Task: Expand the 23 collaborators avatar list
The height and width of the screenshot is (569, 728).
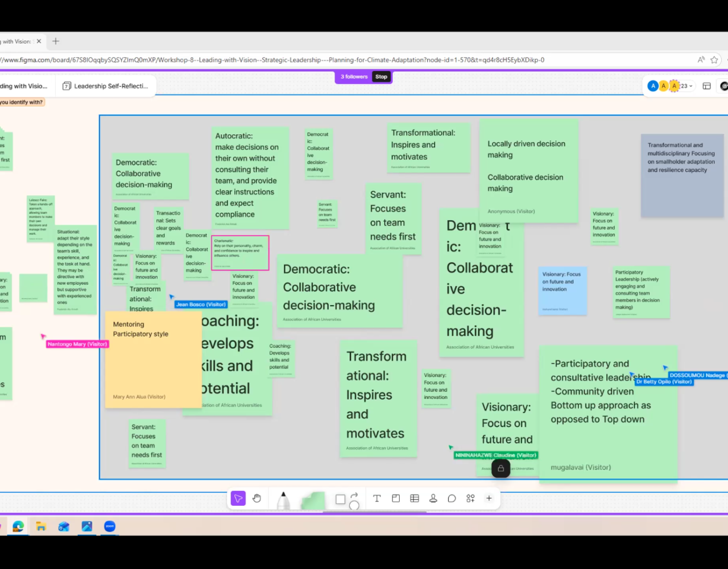Action: point(687,86)
